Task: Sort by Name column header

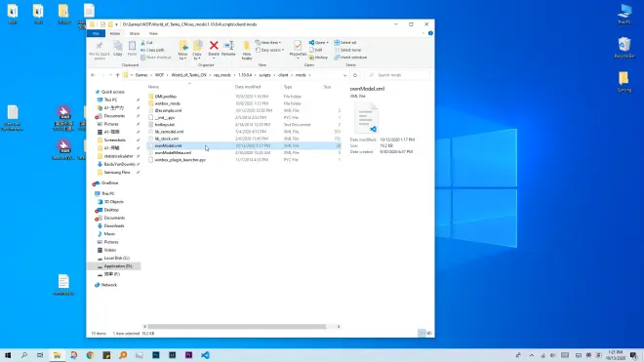Action: tap(153, 87)
